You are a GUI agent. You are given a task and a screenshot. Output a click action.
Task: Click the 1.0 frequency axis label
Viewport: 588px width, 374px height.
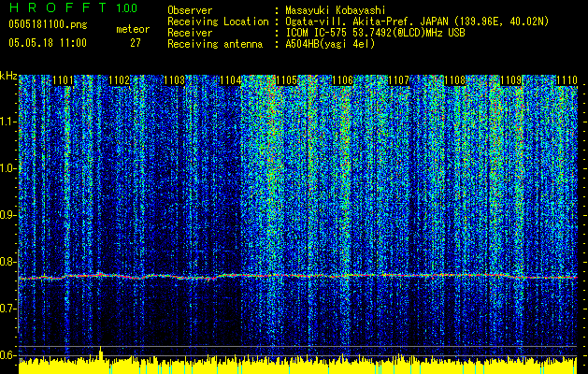[8, 168]
